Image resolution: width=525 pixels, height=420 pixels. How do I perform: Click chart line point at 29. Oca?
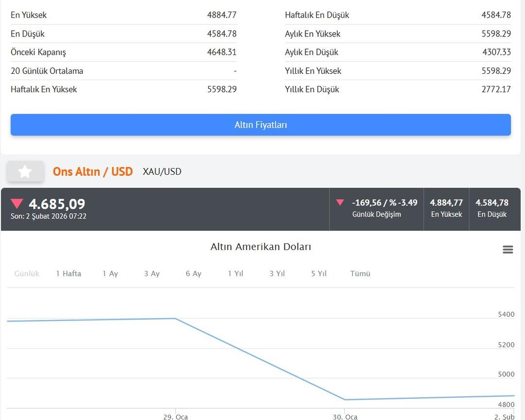[x=175, y=319]
